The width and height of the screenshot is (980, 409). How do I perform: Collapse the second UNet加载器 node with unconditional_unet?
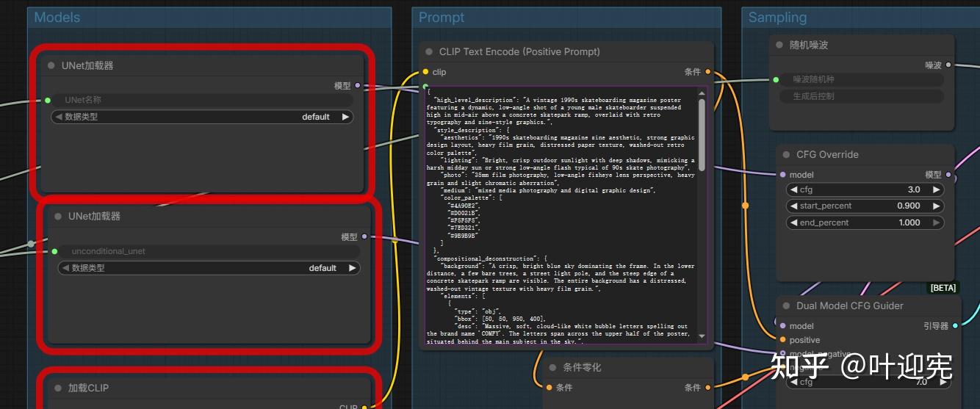click(x=58, y=216)
